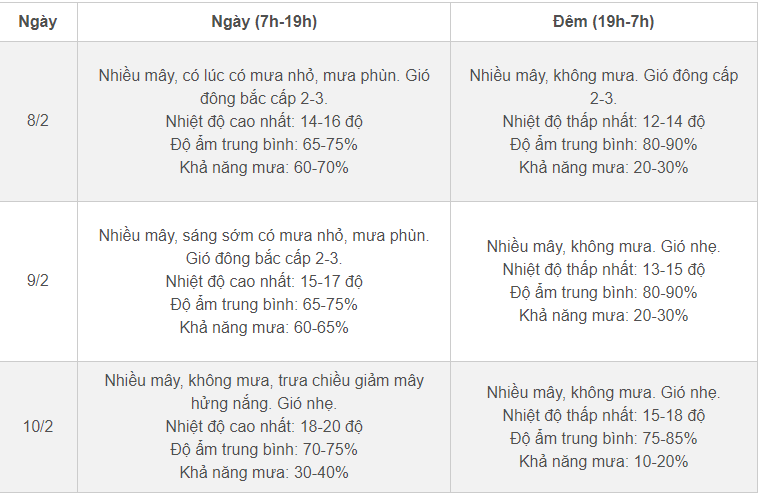
Task: Click the 'Đêm (19h-7h)' column header
Action: [603, 21]
